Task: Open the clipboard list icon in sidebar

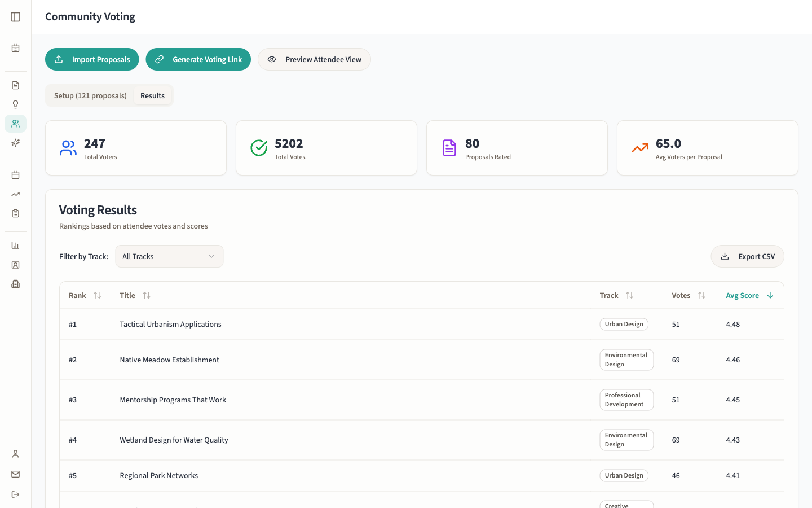Action: point(16,213)
